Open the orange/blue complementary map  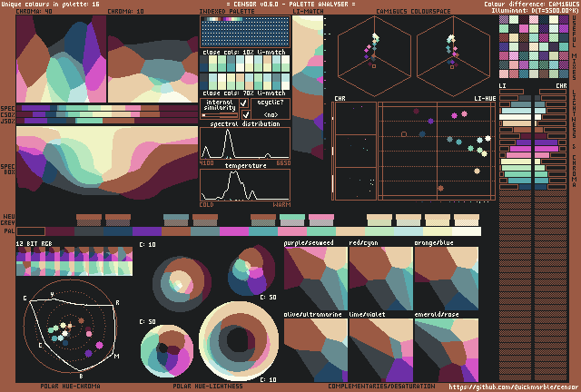[447, 279]
